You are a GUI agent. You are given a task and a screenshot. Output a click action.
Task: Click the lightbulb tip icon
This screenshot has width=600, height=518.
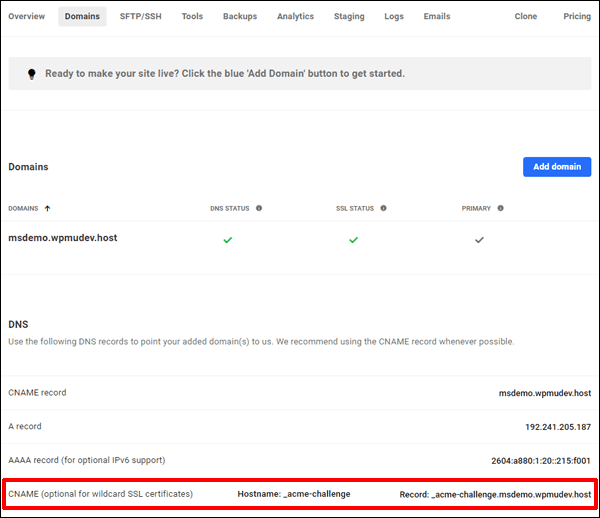click(32, 74)
